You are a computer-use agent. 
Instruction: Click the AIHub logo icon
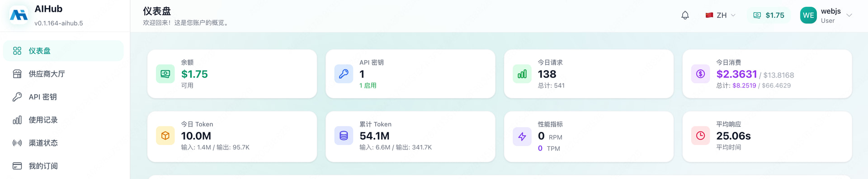pyautogui.click(x=19, y=15)
